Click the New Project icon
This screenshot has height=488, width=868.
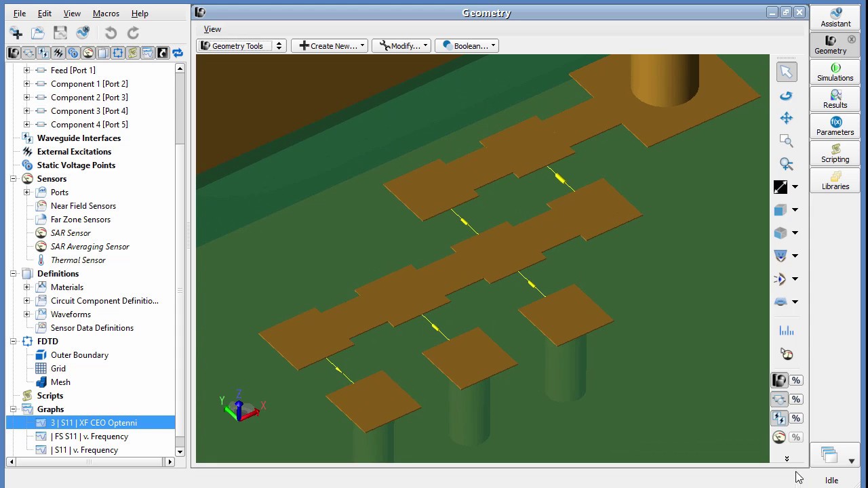coord(16,33)
